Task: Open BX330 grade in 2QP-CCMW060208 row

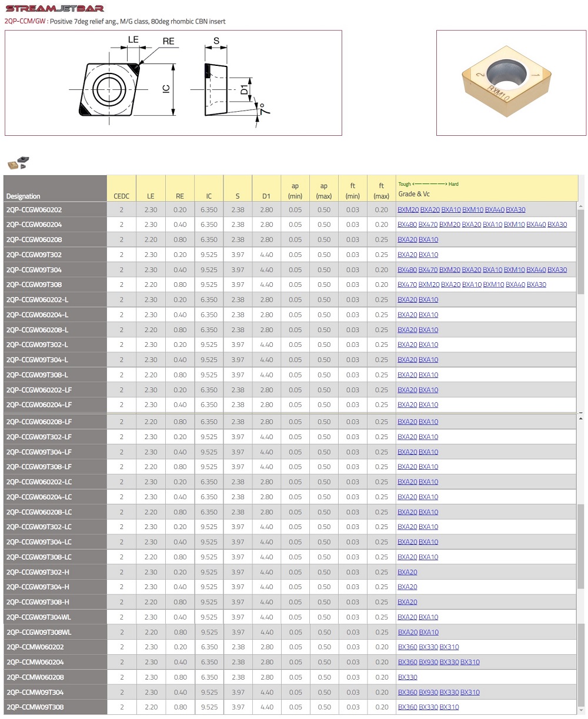Action: [x=407, y=677]
